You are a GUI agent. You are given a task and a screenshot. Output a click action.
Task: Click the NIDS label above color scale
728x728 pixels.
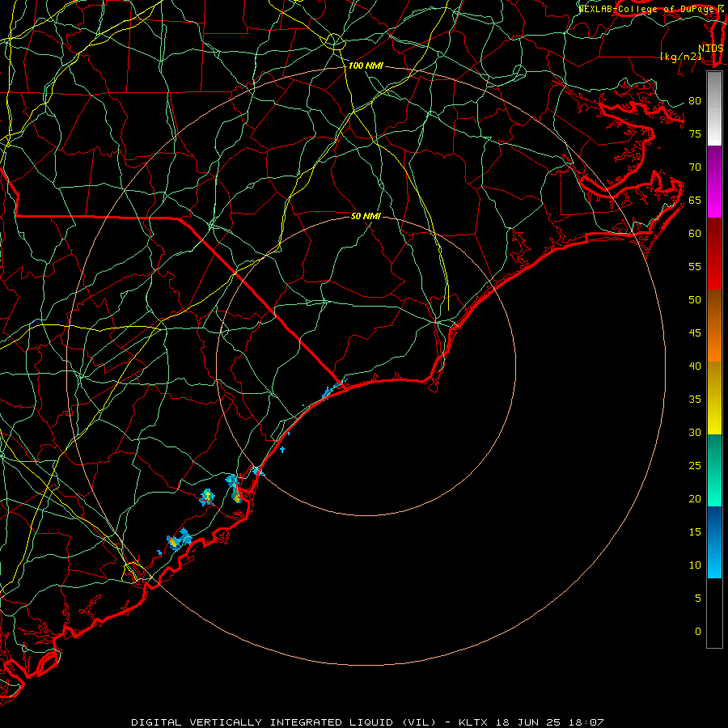[x=710, y=49]
